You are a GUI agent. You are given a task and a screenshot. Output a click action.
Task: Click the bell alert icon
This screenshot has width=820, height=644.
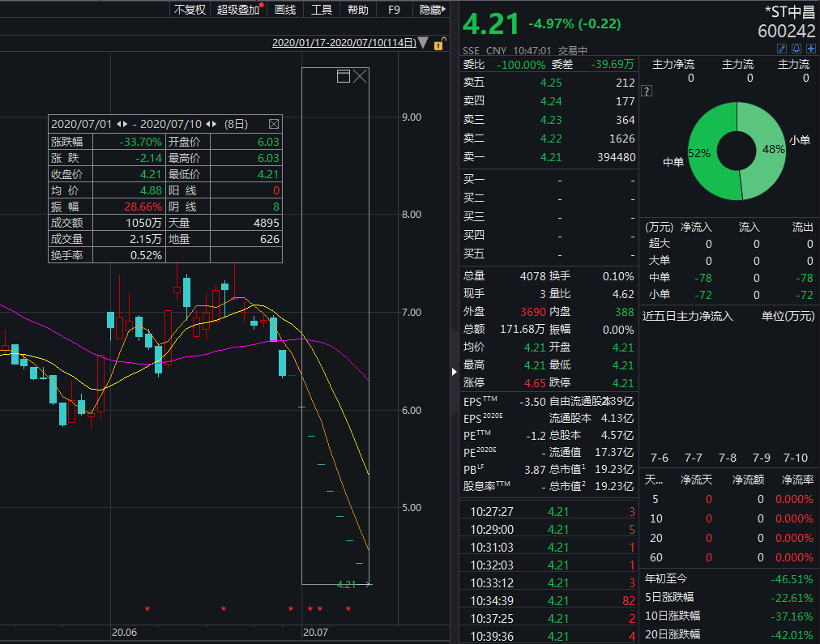click(797, 49)
